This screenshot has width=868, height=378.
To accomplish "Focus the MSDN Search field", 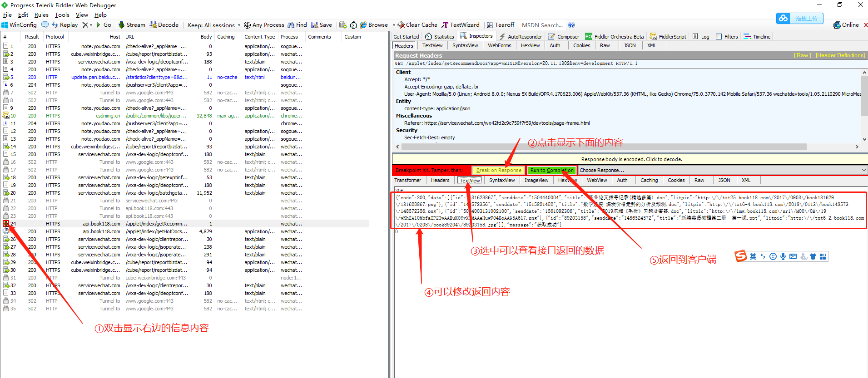I will pos(542,25).
